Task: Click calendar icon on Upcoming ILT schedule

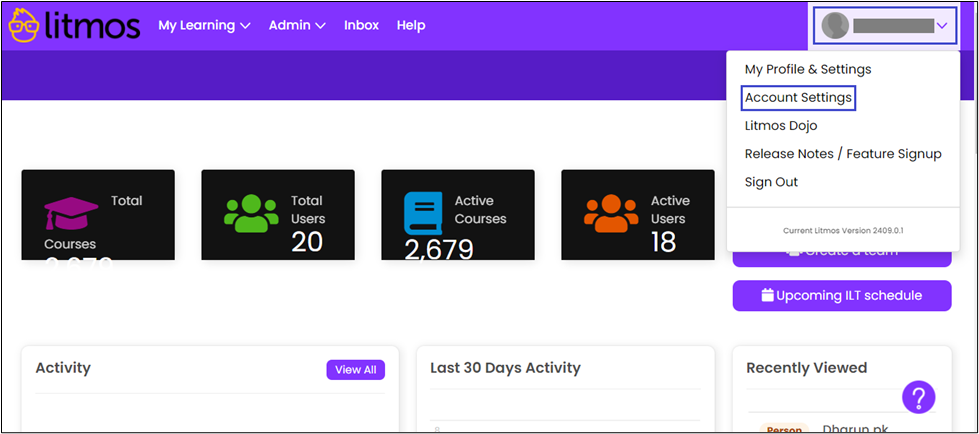Action: click(767, 295)
